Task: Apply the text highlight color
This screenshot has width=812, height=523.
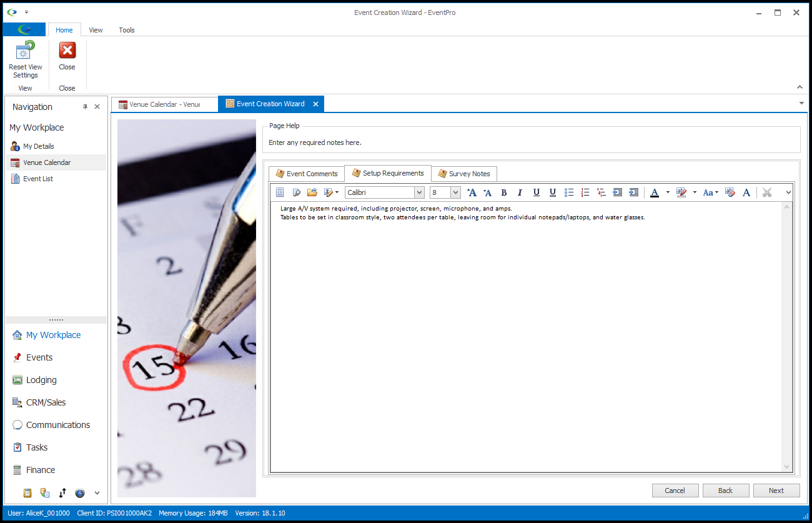Action: 681,192
